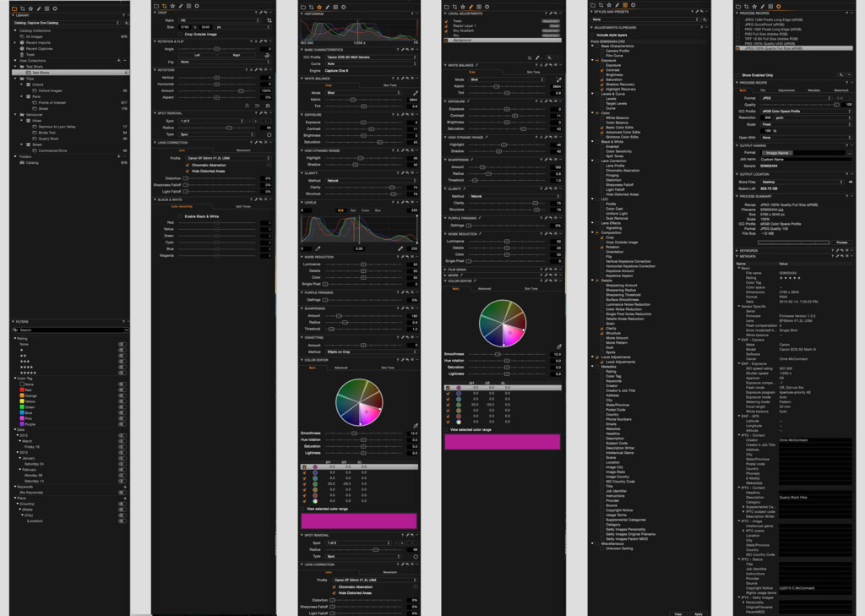The width and height of the screenshot is (865, 616).
Task: Open ICC Profile dropdown in Base Characteristics
Action: 371,57
